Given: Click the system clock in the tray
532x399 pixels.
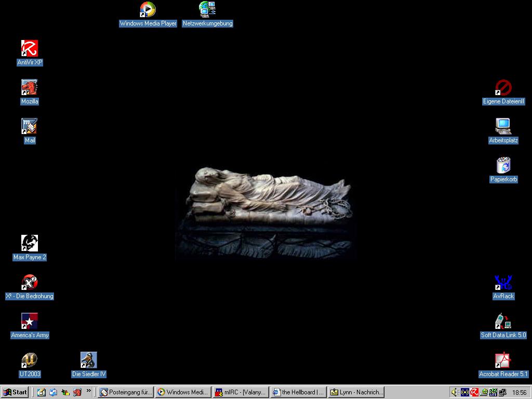Looking at the screenshot, I should 519,392.
